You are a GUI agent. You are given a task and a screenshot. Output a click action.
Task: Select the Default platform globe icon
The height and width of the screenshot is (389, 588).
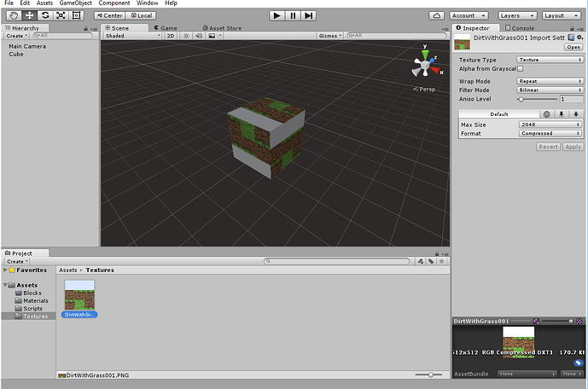(547, 114)
